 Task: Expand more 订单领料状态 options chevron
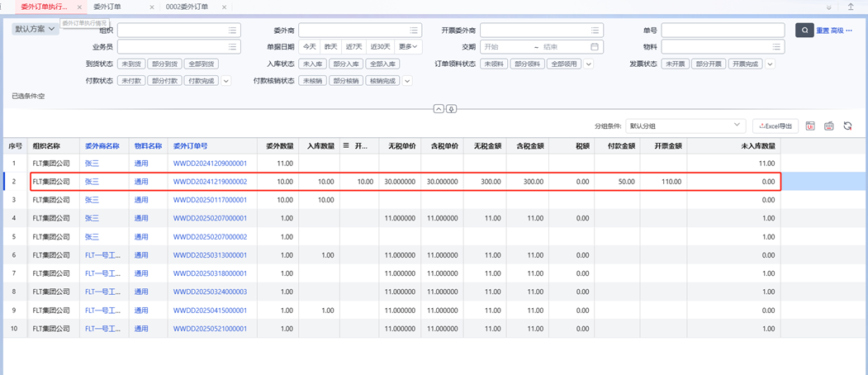point(589,64)
